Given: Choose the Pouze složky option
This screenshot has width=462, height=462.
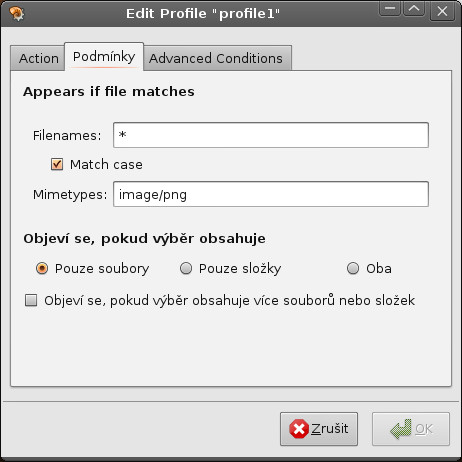Looking at the screenshot, I should 186,268.
